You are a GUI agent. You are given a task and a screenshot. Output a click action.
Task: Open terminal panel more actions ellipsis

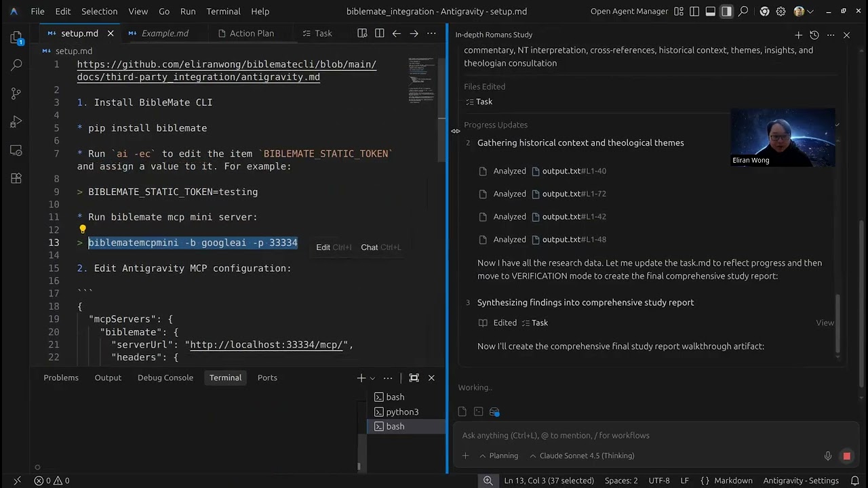tap(388, 378)
